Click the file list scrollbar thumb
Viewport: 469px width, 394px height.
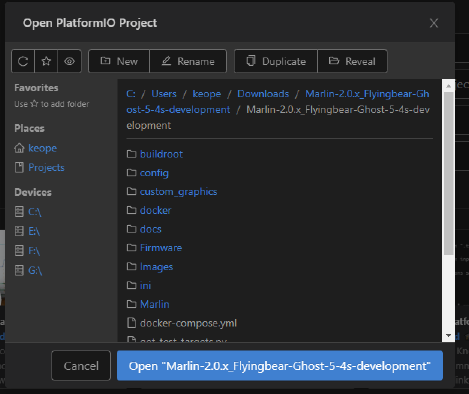click(449, 173)
